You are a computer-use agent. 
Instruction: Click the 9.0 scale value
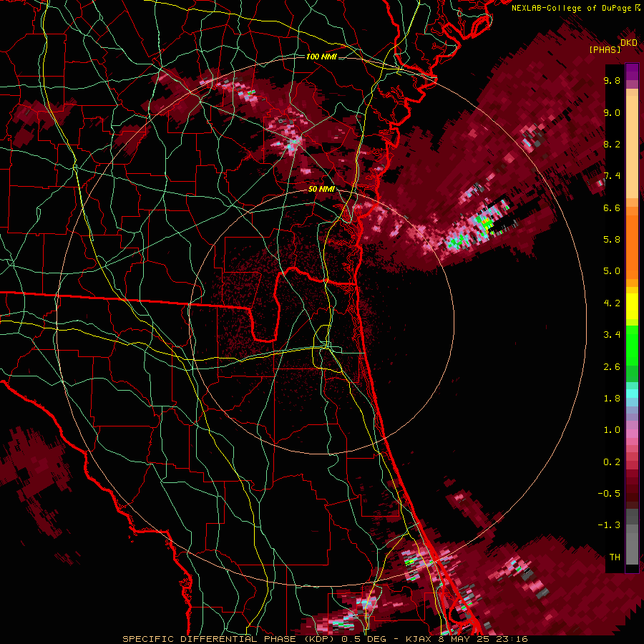[x=612, y=112]
